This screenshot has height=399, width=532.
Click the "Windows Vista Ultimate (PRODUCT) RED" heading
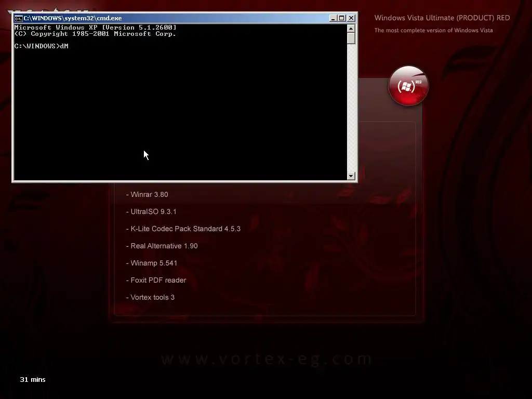click(442, 18)
